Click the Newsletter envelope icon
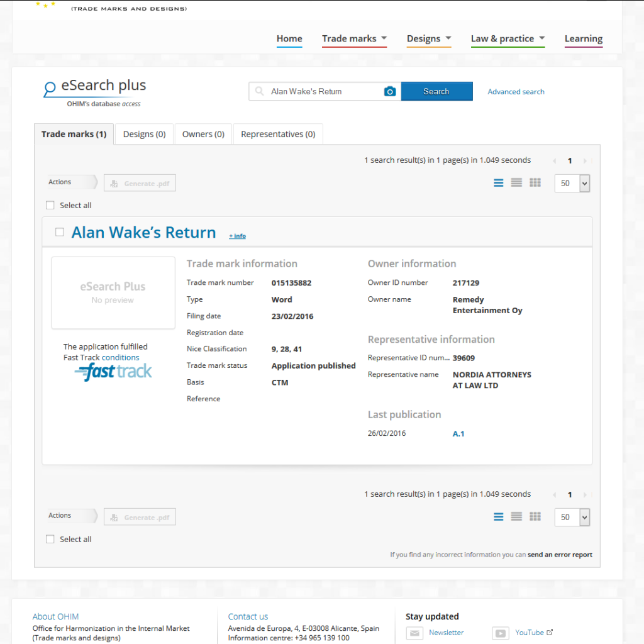This screenshot has height=644, width=644. tap(414, 633)
